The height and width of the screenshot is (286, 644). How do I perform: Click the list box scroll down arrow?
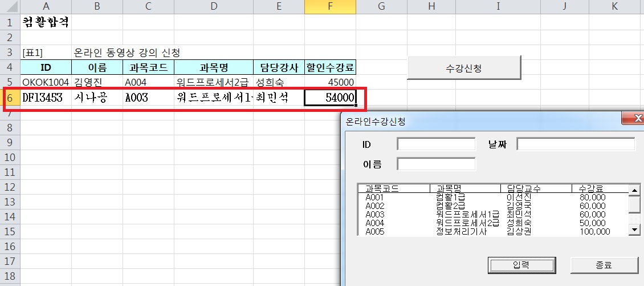click(x=634, y=229)
